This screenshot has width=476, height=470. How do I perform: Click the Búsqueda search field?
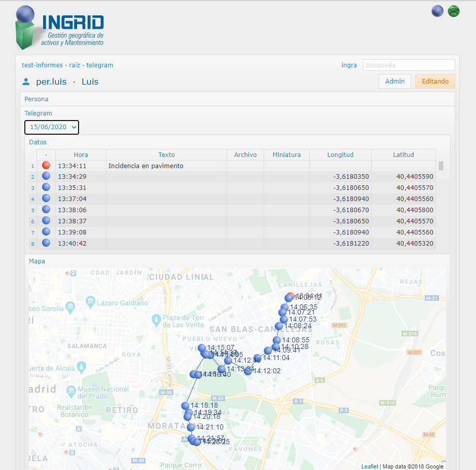409,65
